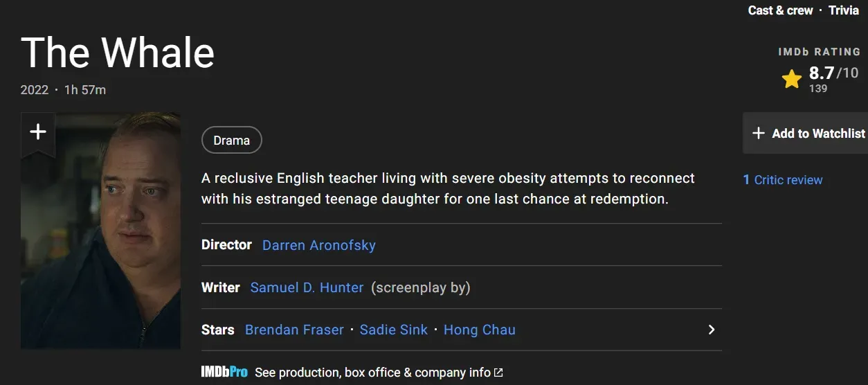The image size is (868, 385).
Task: Click the plus icon beside Add to Watchlist
Action: pos(759,134)
